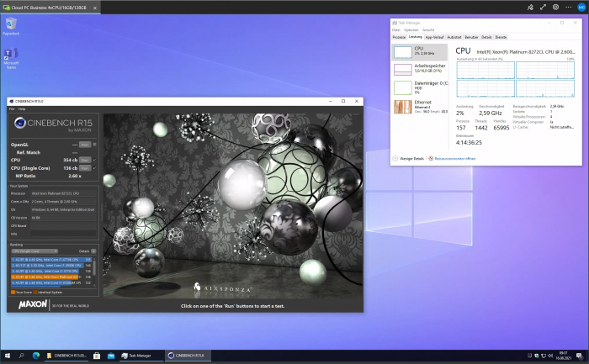This screenshot has width=589, height=364.
Task: Open Task Manager Ansicht menu
Action: tap(428, 30)
